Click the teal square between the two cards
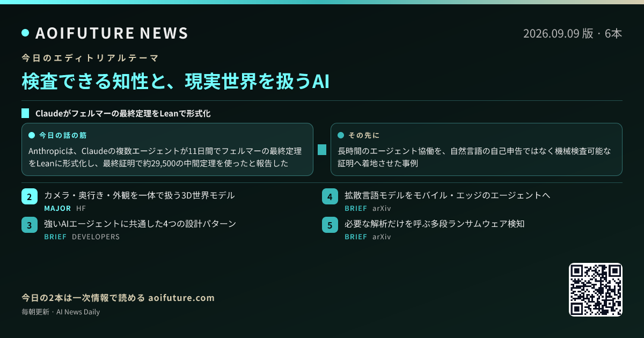The image size is (644, 338). 322,150
